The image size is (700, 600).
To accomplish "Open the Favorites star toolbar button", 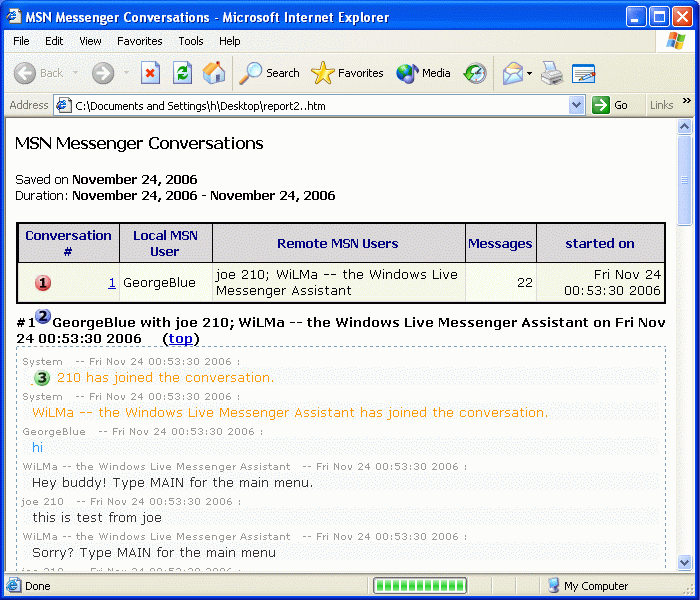I will pos(347,73).
